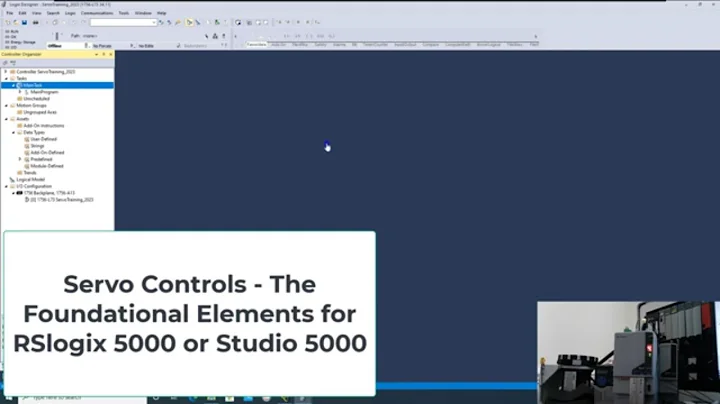Select the Unscheduled folder

click(36, 99)
